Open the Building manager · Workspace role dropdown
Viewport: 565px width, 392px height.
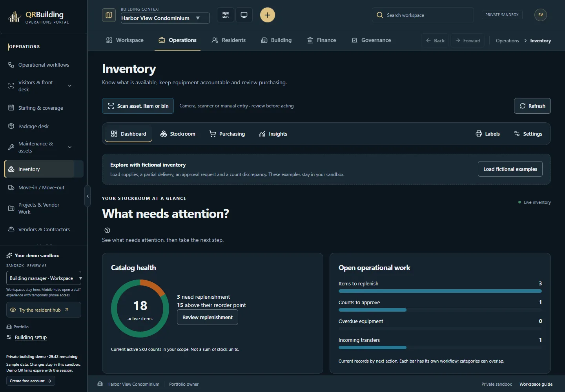coord(44,278)
